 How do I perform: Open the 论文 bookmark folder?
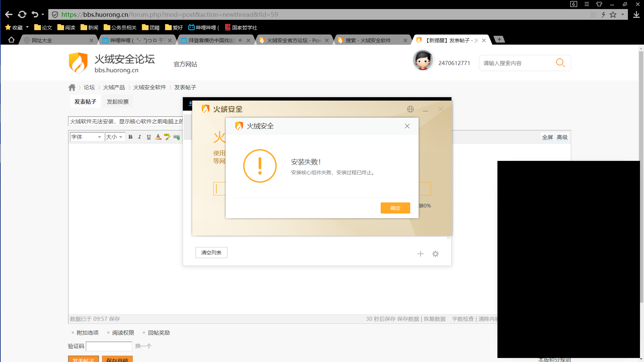point(43,27)
